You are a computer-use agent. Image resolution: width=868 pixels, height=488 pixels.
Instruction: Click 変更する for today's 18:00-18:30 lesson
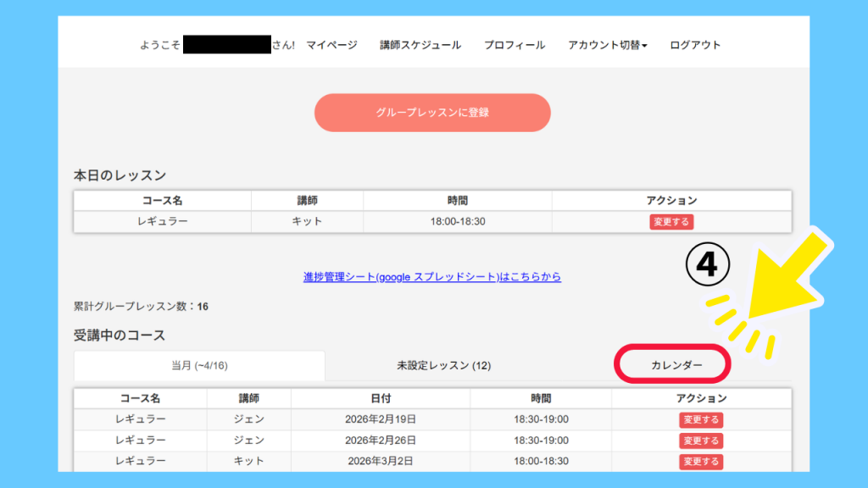pos(671,222)
